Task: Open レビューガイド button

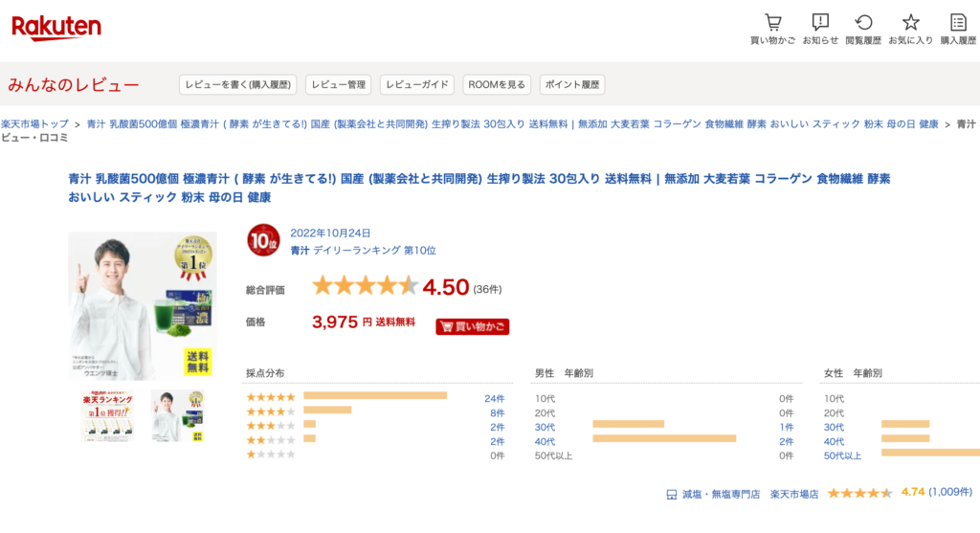Action: (x=417, y=84)
